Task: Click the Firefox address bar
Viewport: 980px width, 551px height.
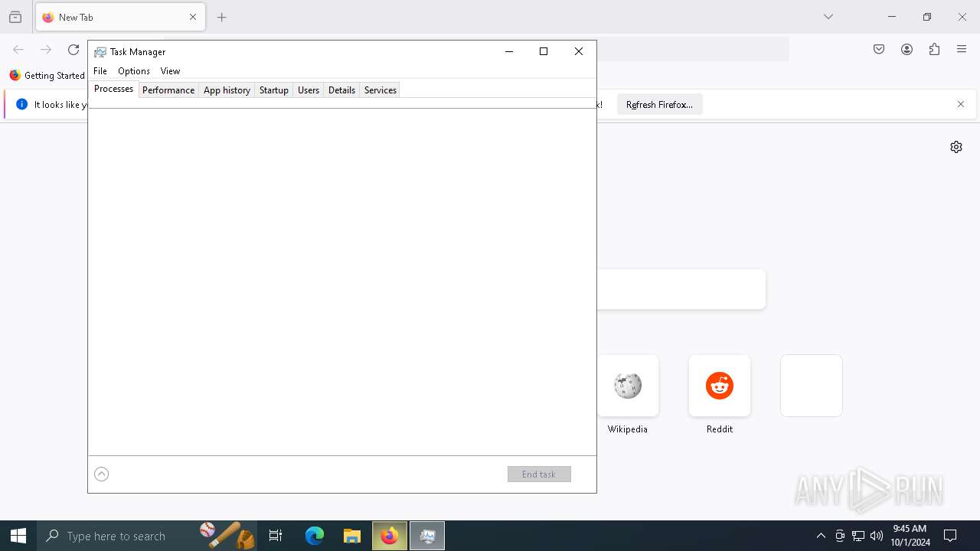Action: click(x=693, y=50)
